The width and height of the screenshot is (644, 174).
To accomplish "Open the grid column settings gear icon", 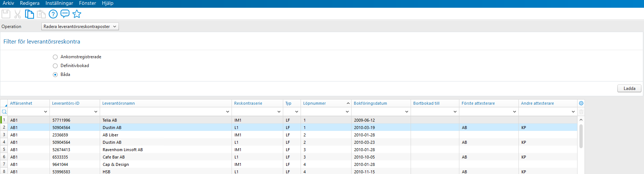I will [x=581, y=103].
